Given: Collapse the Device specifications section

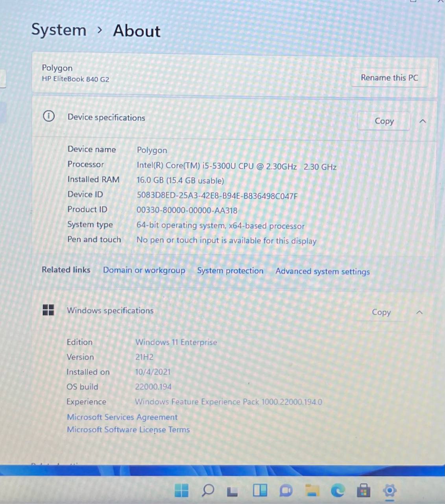Looking at the screenshot, I should (x=423, y=121).
